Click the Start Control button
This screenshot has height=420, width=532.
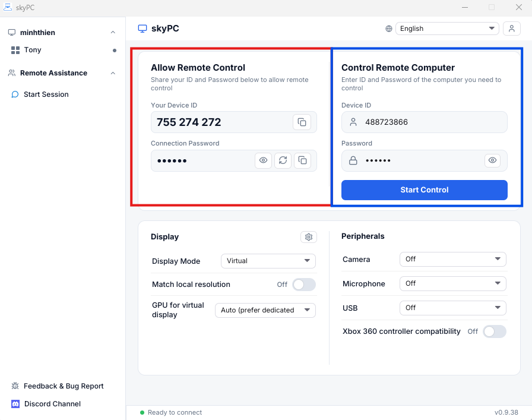(x=424, y=190)
